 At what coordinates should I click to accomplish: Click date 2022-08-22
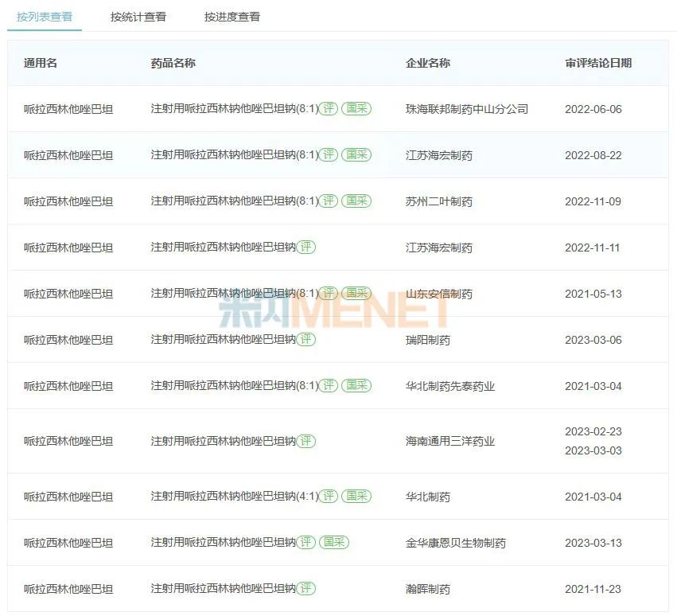tap(593, 155)
